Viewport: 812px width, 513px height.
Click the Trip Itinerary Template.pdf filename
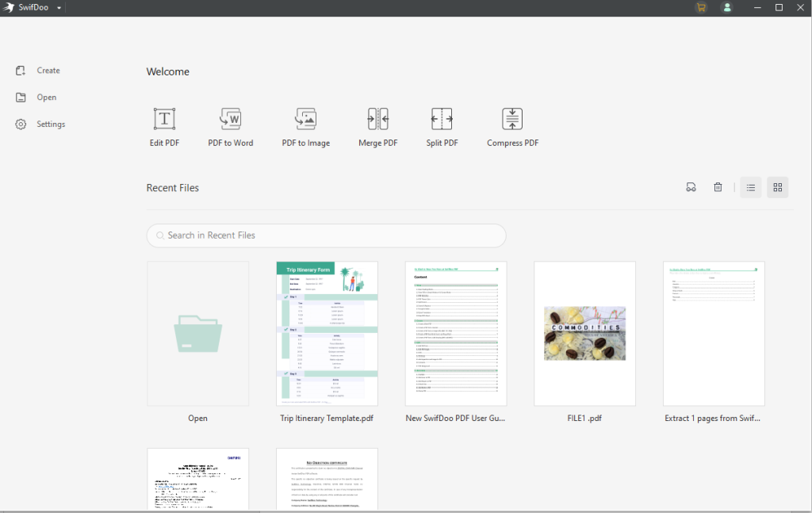click(327, 419)
